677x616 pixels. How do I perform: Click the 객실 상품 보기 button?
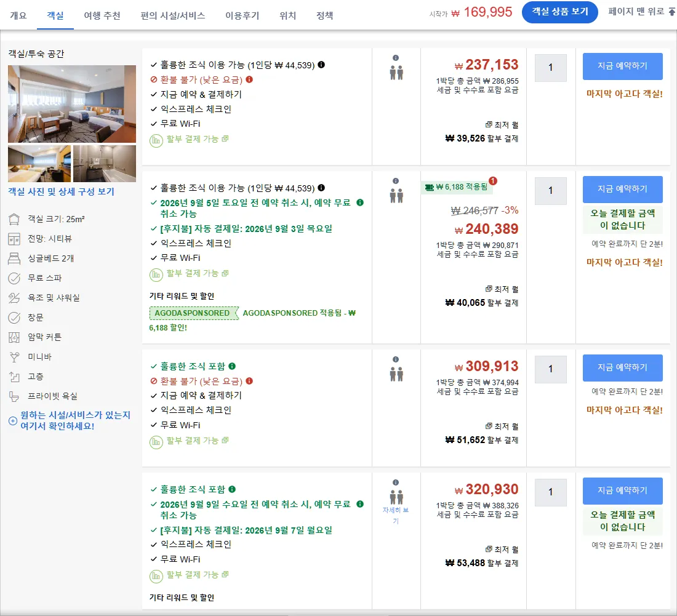559,12
